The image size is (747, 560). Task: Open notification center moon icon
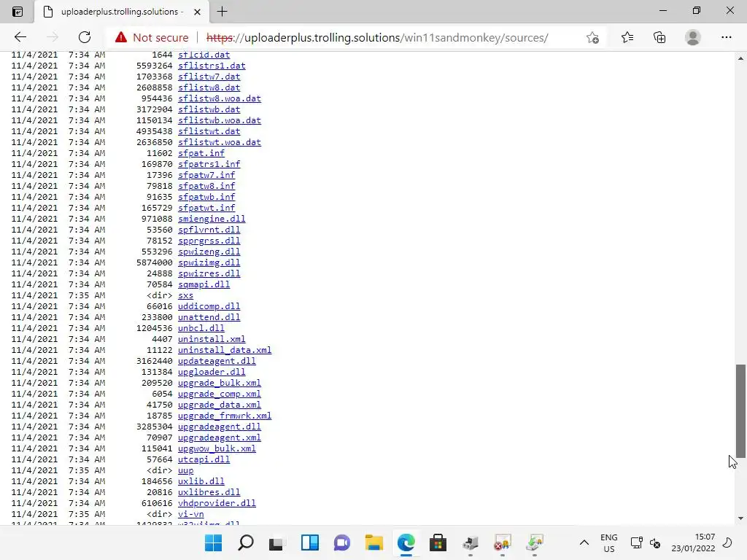coord(727,542)
